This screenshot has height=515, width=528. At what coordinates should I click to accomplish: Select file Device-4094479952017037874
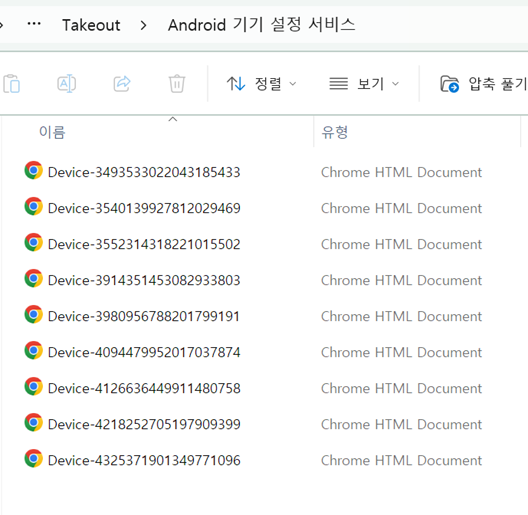click(144, 352)
